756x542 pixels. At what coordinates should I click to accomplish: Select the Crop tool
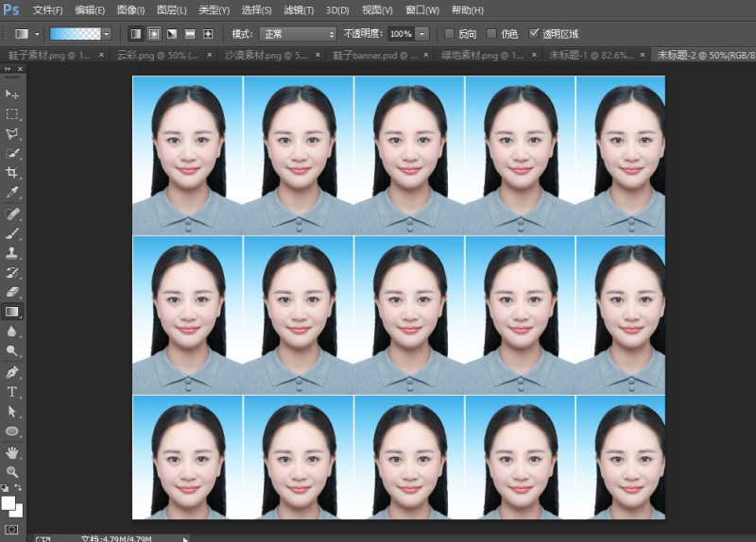(12, 173)
